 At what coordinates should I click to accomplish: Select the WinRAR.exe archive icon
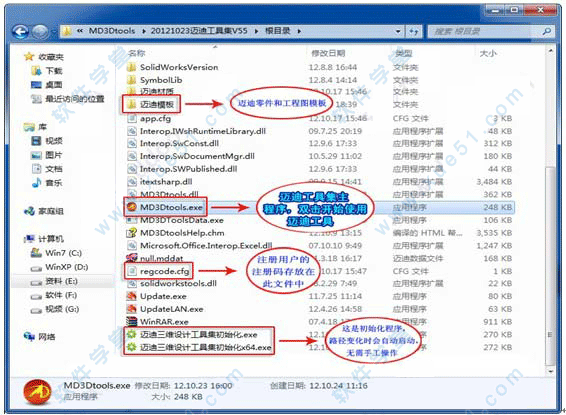[x=131, y=321]
